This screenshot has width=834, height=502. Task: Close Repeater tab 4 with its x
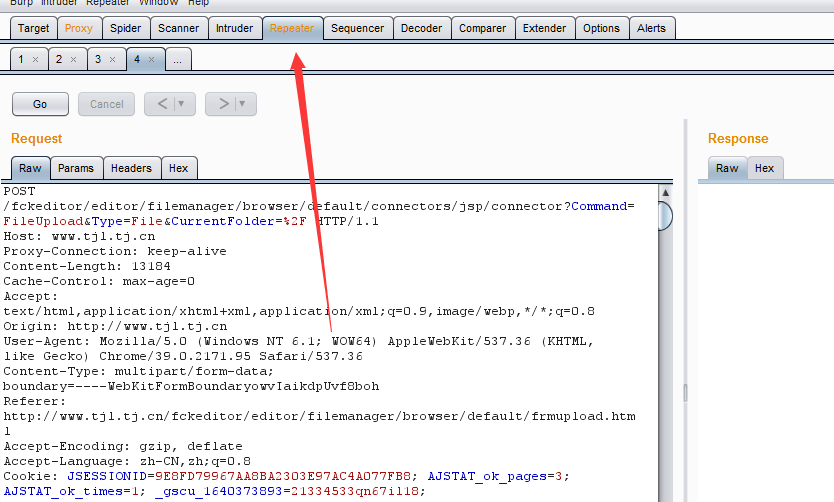152,60
